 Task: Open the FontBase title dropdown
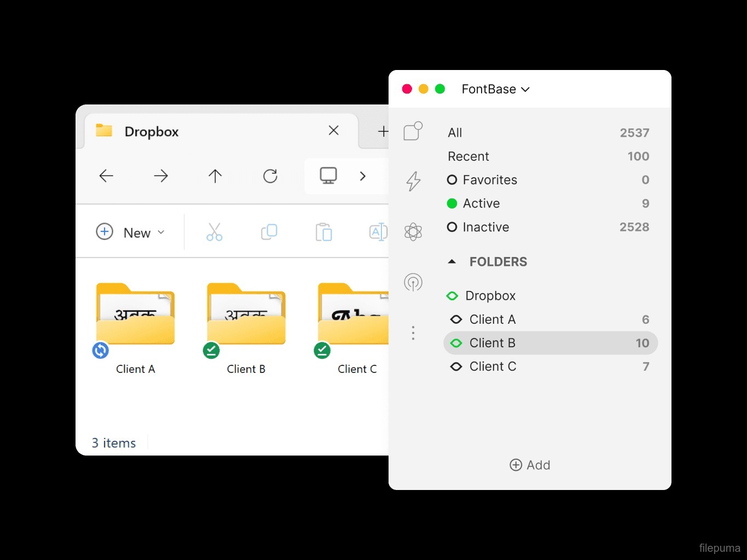coord(495,89)
